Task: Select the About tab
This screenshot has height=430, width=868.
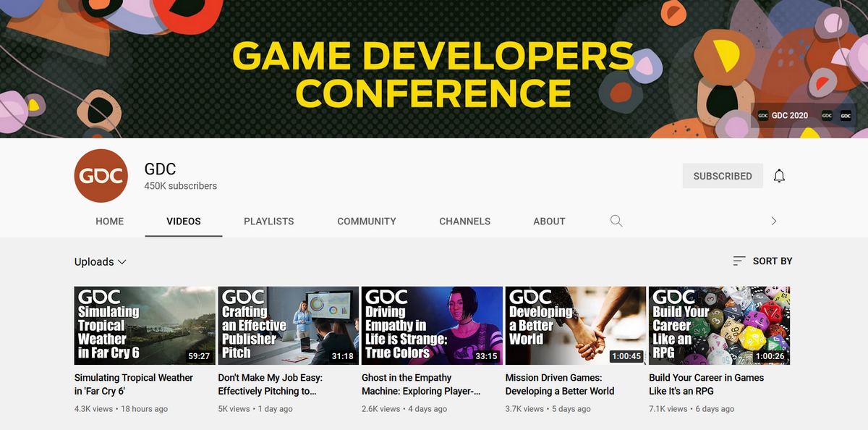Action: 549,221
